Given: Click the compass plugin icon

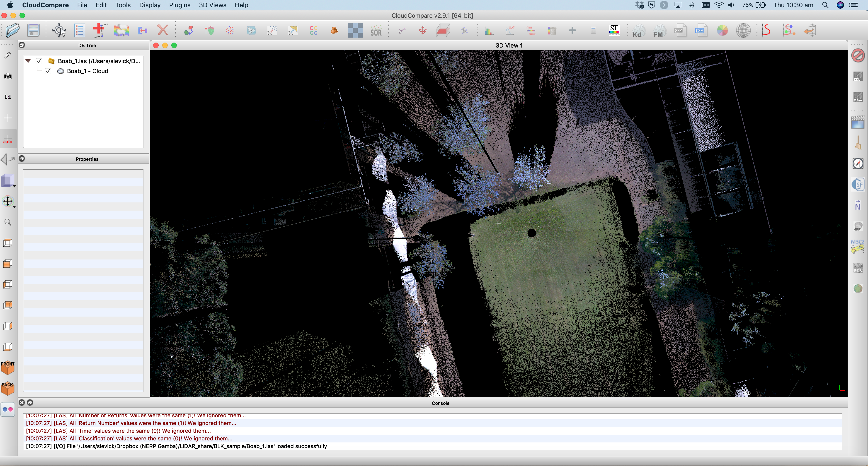Looking at the screenshot, I should pos(858,164).
